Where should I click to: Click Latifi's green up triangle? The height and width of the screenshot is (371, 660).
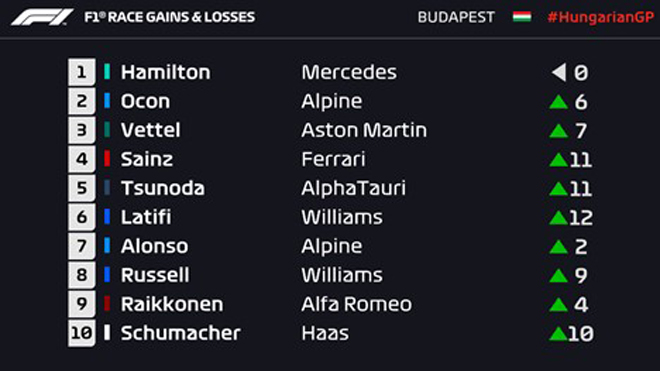[559, 218]
